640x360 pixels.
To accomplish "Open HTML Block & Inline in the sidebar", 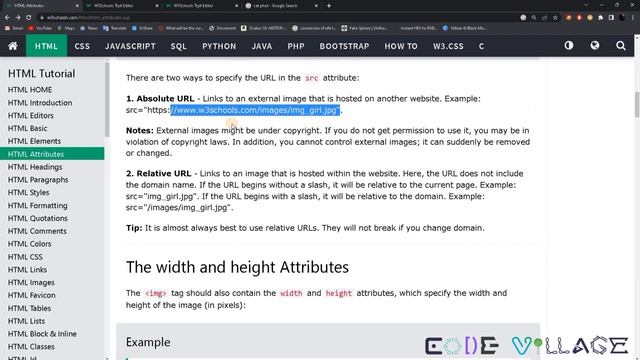I will pyautogui.click(x=52, y=333).
